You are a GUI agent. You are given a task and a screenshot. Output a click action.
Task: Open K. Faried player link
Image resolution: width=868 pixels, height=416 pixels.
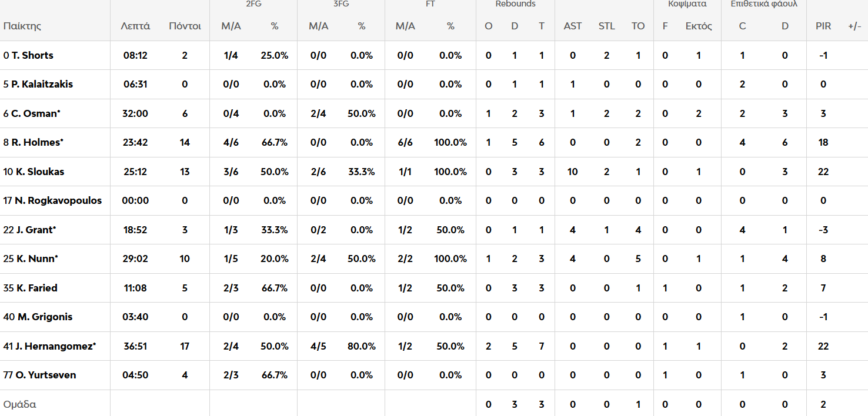(x=36, y=288)
